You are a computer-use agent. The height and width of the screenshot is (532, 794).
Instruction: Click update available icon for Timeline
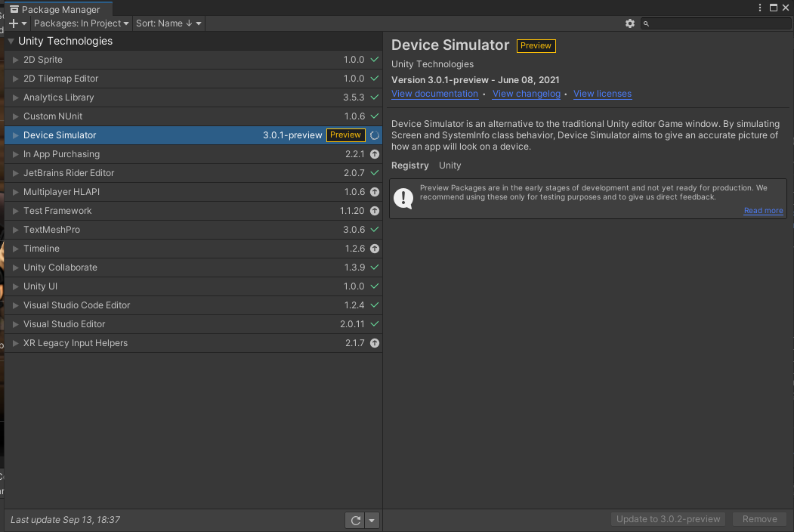point(375,249)
